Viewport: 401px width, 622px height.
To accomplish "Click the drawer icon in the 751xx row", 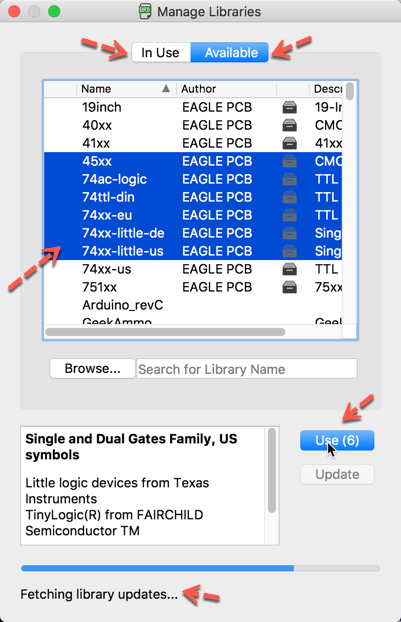I will [x=290, y=287].
